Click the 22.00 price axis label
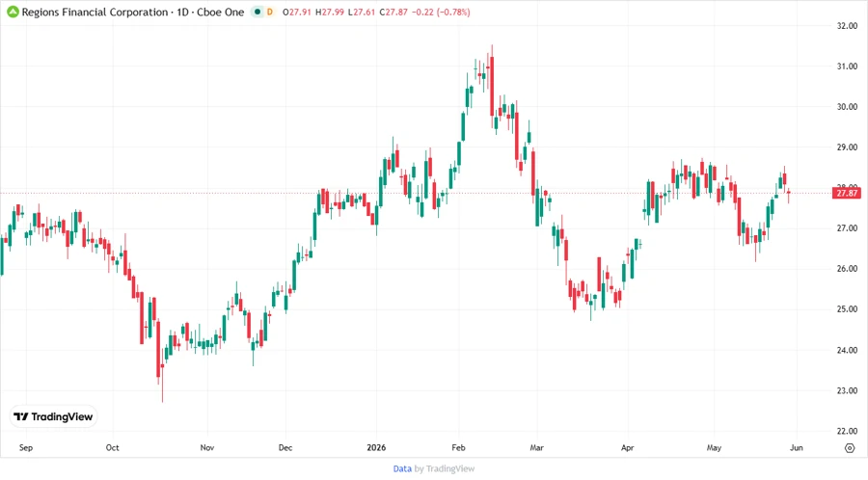This screenshot has width=868, height=480. coord(847,431)
